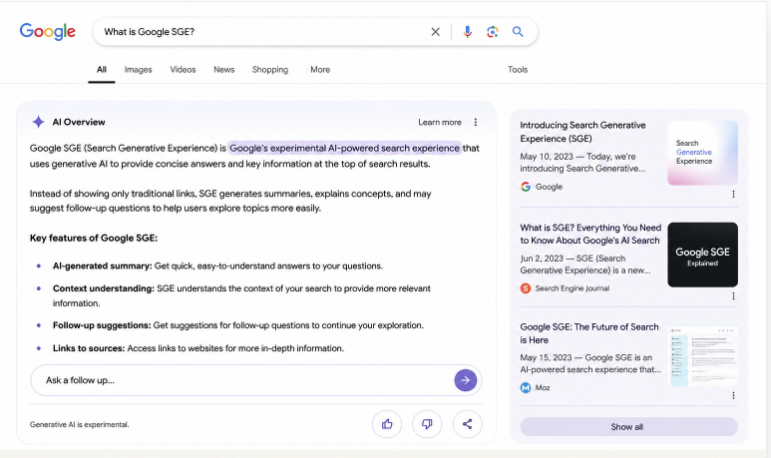Click the Google favicon in the first source

[x=526, y=187]
